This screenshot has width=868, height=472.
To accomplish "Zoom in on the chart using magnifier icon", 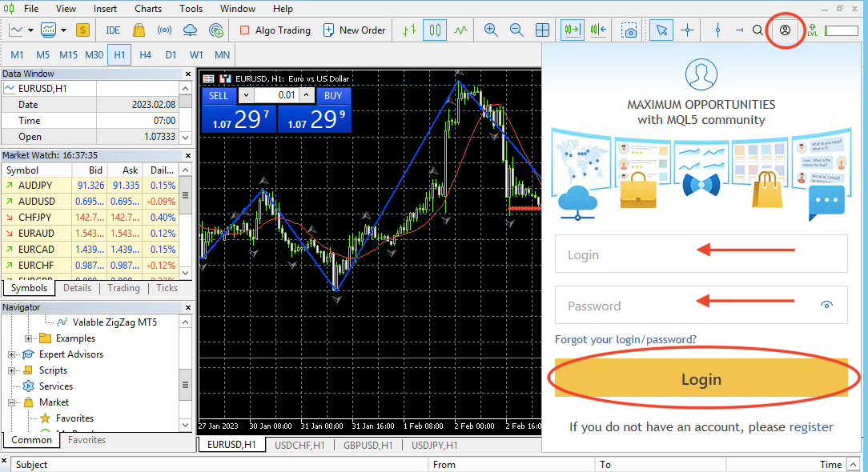I will point(491,30).
